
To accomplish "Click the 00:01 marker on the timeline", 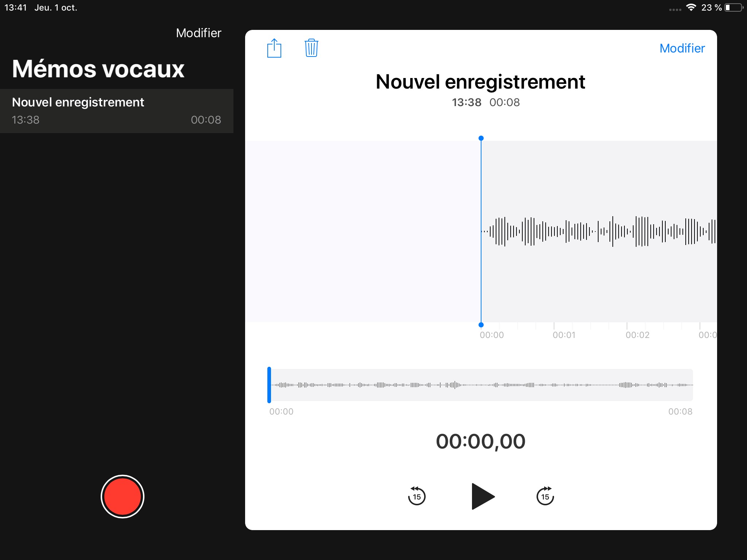I will click(564, 335).
